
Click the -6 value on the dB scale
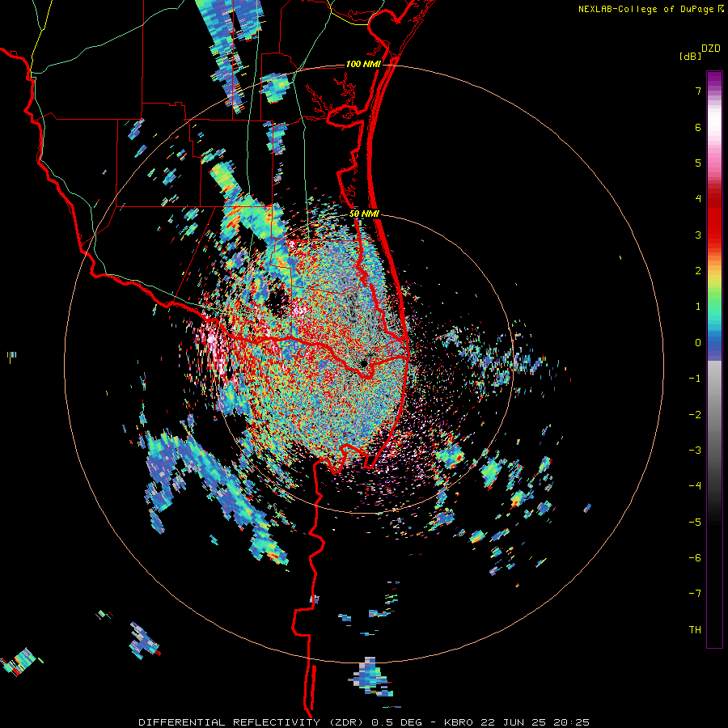pyautogui.click(x=695, y=558)
